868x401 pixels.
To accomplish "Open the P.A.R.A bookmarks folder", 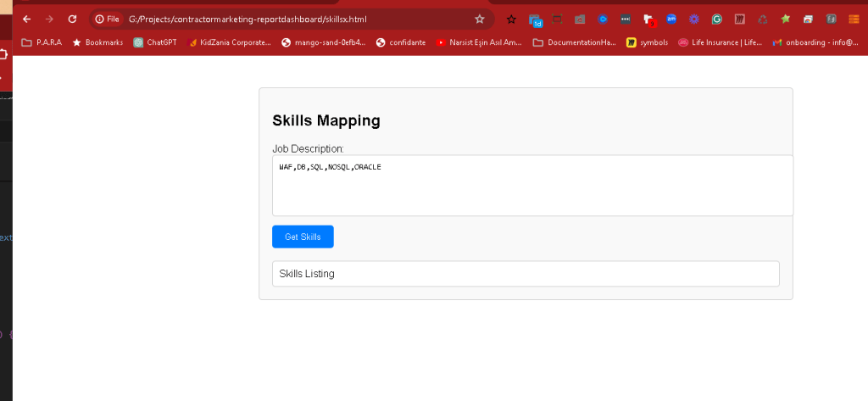I will [42, 42].
